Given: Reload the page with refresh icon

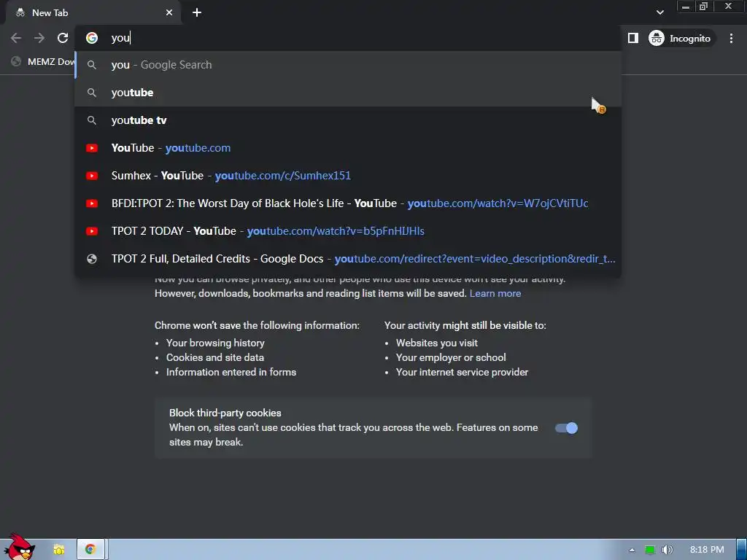Looking at the screenshot, I should pos(63,38).
